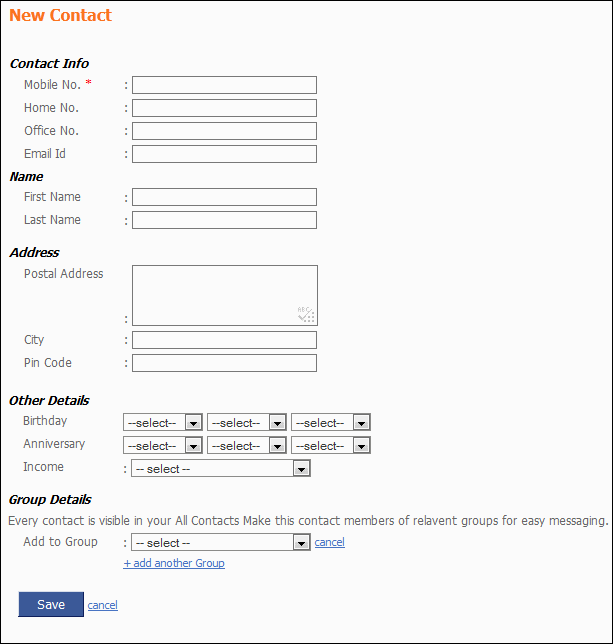Click cancel link beside Add to Group
Viewport: 613px width, 644px height.
click(330, 542)
